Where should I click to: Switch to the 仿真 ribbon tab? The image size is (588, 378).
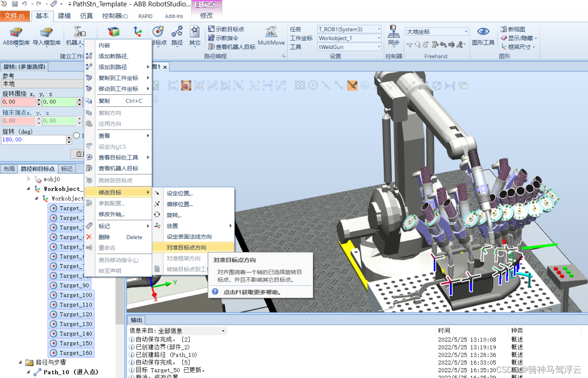tap(86, 16)
